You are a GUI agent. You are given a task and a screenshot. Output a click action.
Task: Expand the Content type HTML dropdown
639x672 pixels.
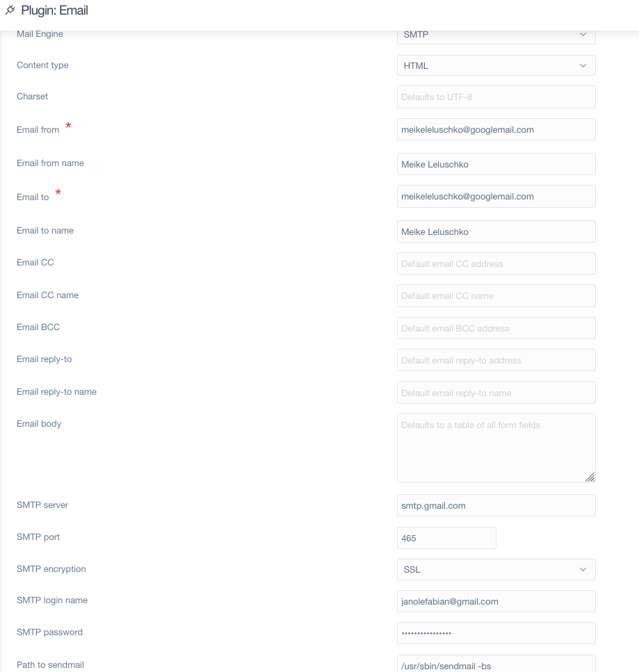tap(496, 65)
